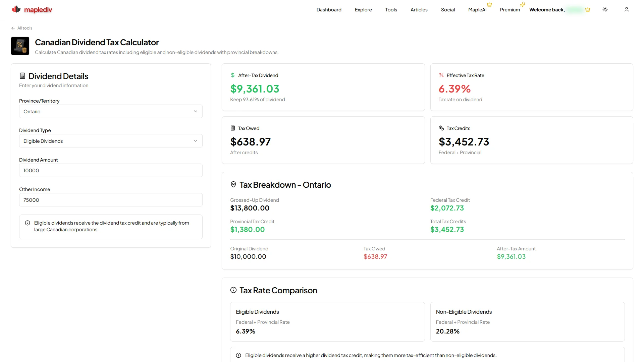Click the dollar icon on After-Tax Dividend
Image resolution: width=644 pixels, height=362 pixels.
pyautogui.click(x=233, y=75)
